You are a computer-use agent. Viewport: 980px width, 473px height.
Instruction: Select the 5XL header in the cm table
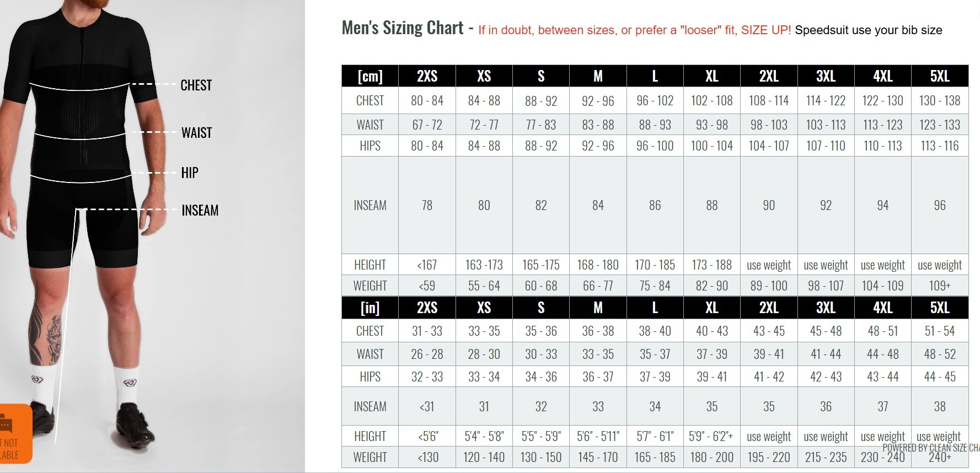click(x=940, y=76)
